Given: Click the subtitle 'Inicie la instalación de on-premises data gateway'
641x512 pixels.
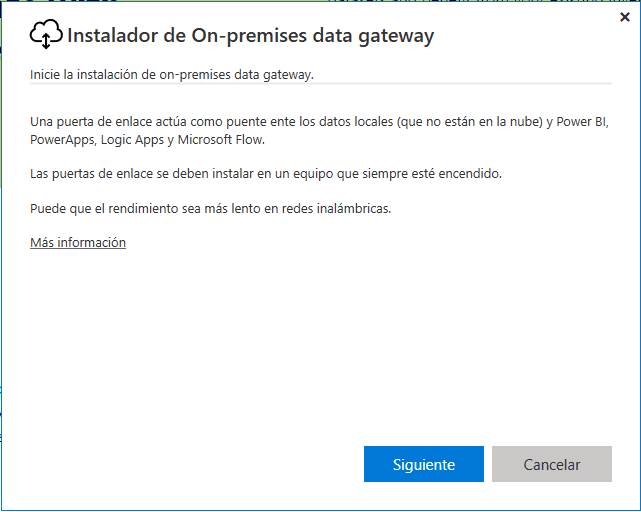Looking at the screenshot, I should (172, 75).
